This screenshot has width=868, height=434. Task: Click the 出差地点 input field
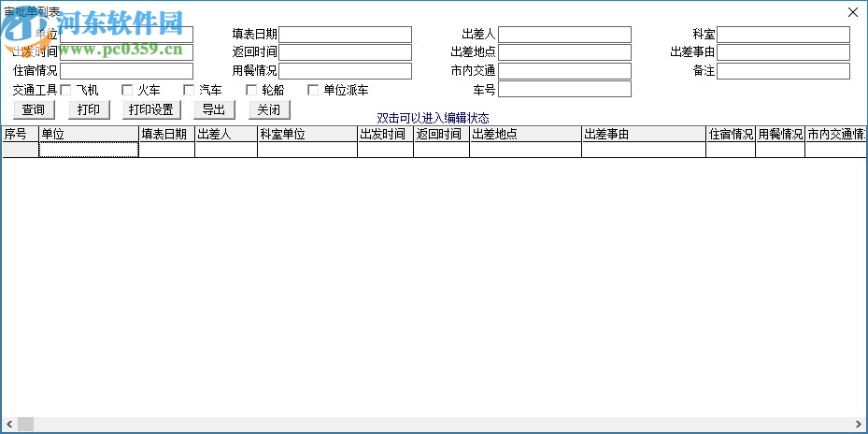[x=564, y=52]
